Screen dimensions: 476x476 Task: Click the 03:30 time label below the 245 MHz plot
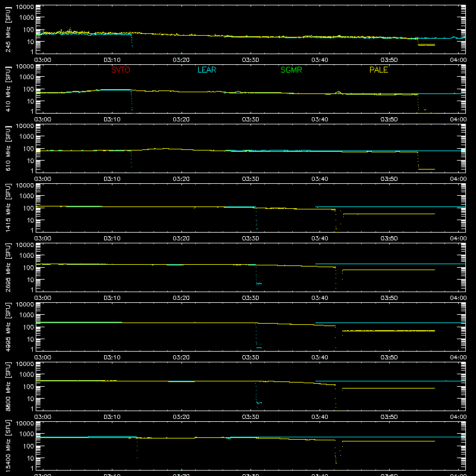tap(250, 60)
